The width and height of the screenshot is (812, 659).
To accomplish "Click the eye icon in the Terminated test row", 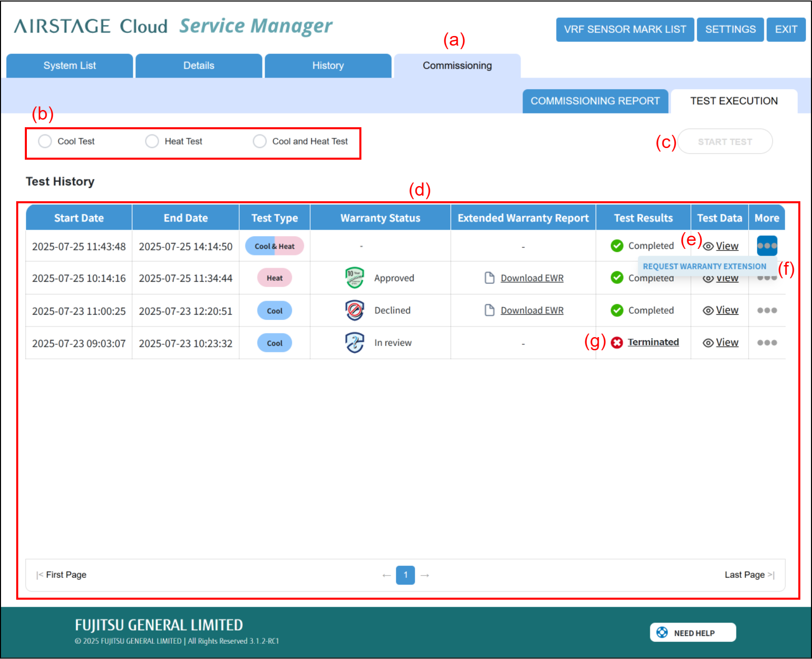I will (708, 343).
